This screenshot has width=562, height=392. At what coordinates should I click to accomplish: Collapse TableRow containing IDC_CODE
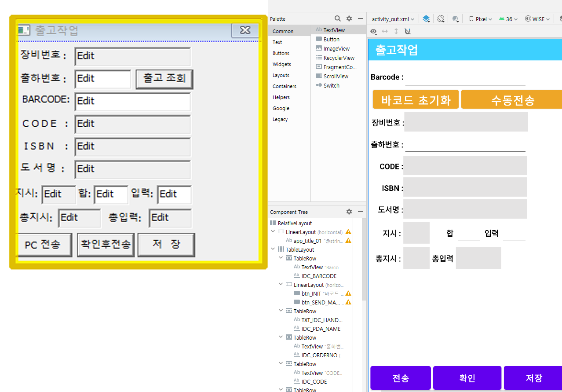pyautogui.click(x=281, y=364)
